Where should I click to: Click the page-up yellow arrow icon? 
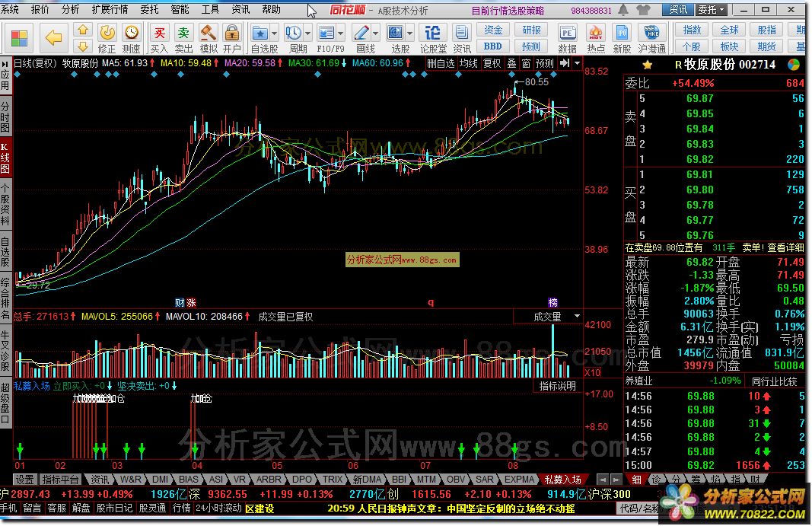[x=83, y=30]
